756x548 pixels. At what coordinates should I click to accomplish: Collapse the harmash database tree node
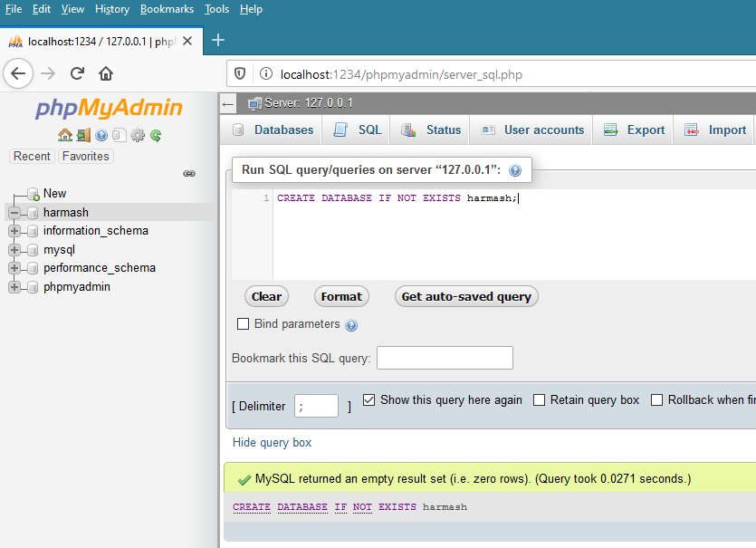coord(14,212)
